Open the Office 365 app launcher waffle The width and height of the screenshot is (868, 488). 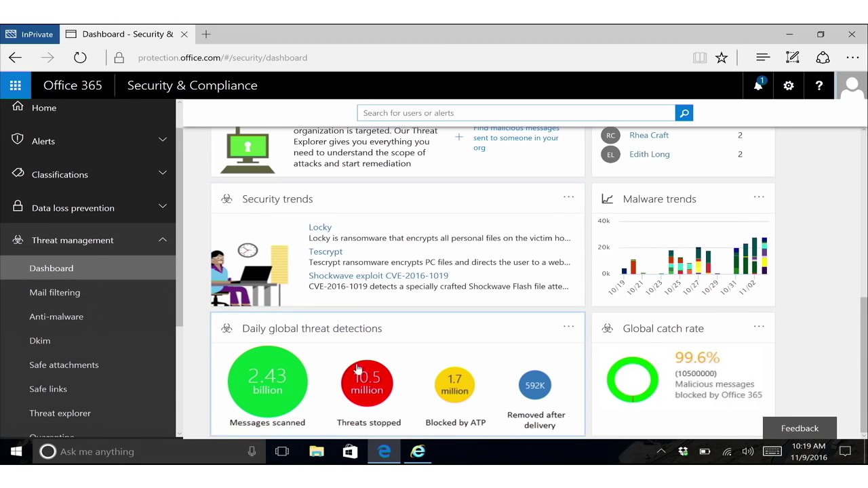pos(15,85)
